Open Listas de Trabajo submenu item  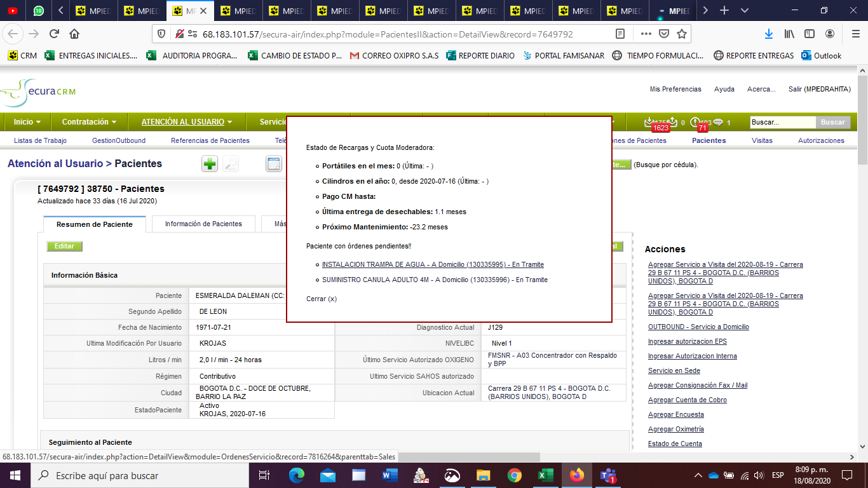40,140
